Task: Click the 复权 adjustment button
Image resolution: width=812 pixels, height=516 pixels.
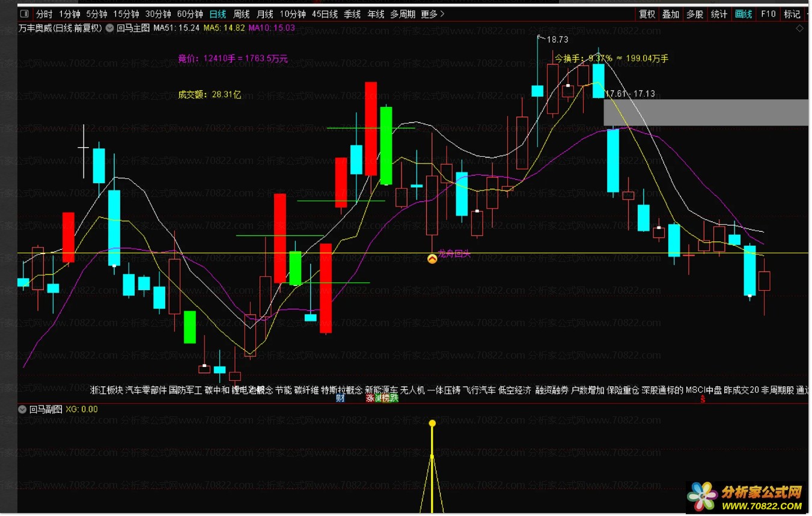Action: (647, 14)
